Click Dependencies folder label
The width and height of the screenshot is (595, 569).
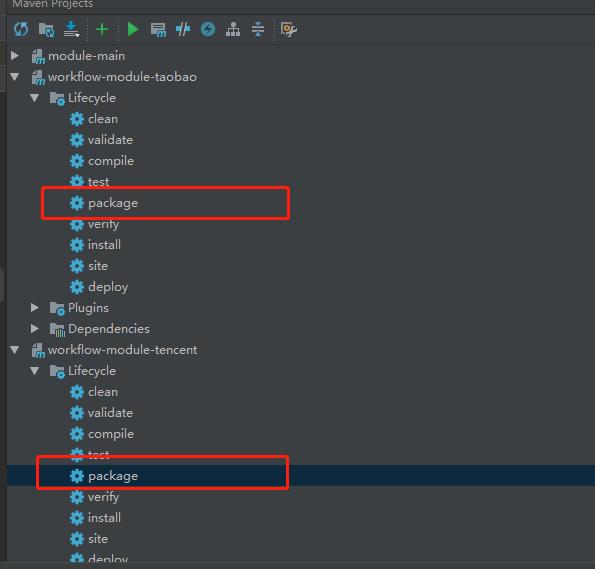coord(109,329)
